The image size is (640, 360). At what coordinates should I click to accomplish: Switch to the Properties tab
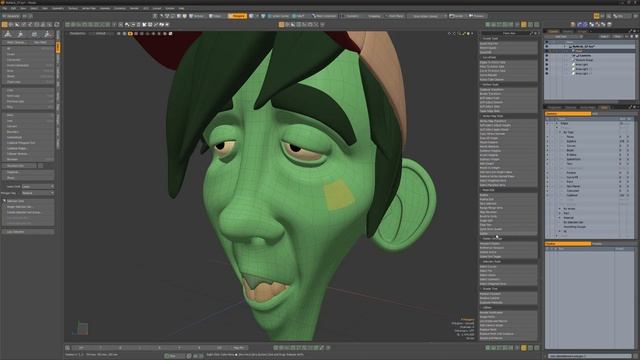(x=553, y=107)
